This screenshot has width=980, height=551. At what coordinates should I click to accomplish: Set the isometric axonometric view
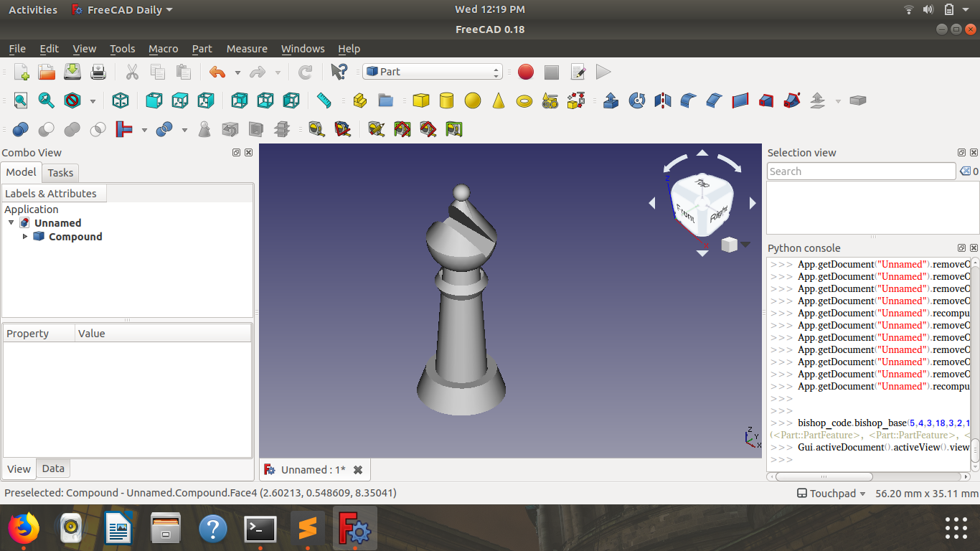(x=121, y=100)
